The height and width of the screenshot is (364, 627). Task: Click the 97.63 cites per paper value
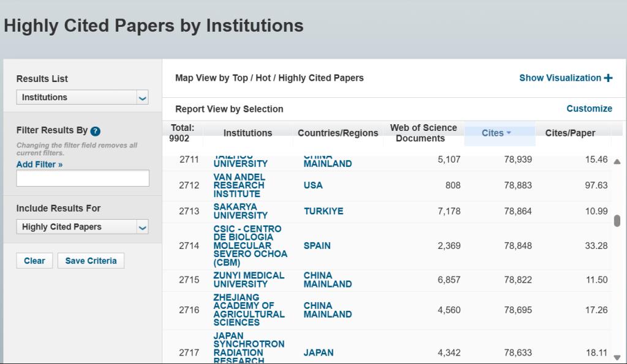click(596, 185)
